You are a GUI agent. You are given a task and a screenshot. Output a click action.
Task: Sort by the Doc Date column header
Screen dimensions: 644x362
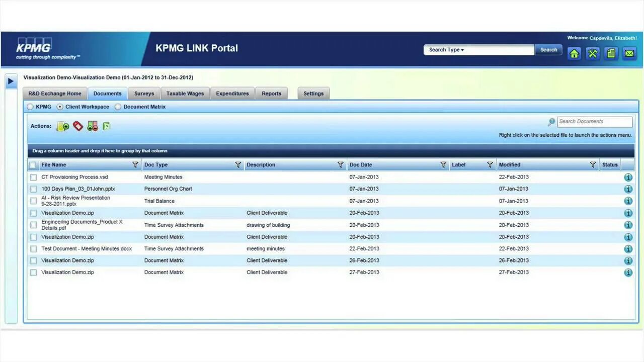pos(361,165)
